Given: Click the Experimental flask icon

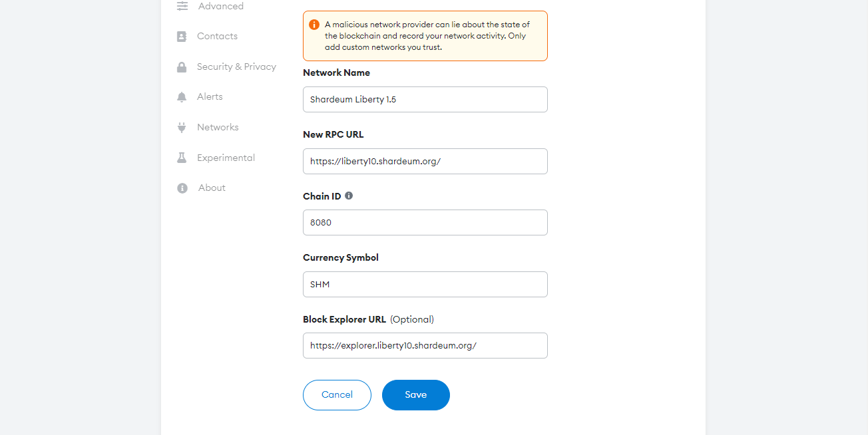Looking at the screenshot, I should click(182, 158).
